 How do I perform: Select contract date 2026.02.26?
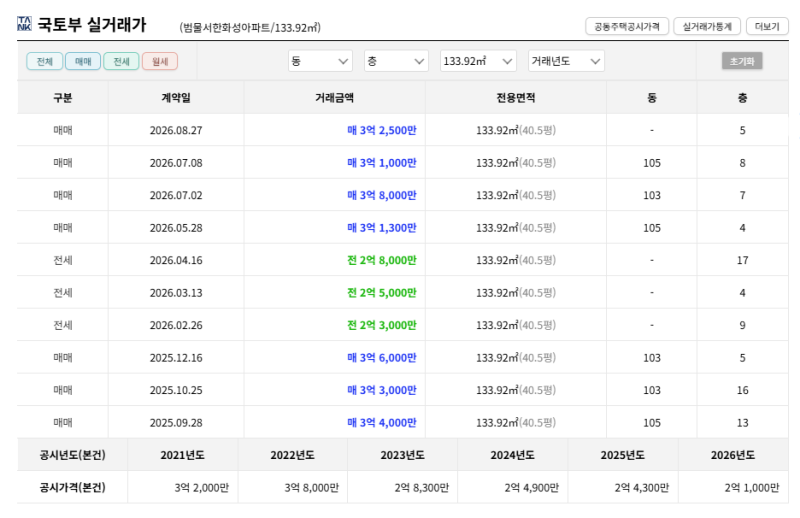[x=176, y=325]
